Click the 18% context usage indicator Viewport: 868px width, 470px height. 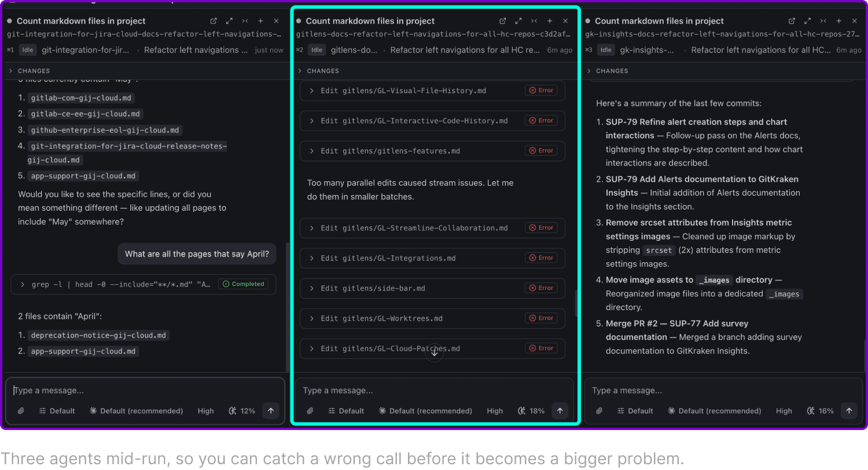click(531, 411)
